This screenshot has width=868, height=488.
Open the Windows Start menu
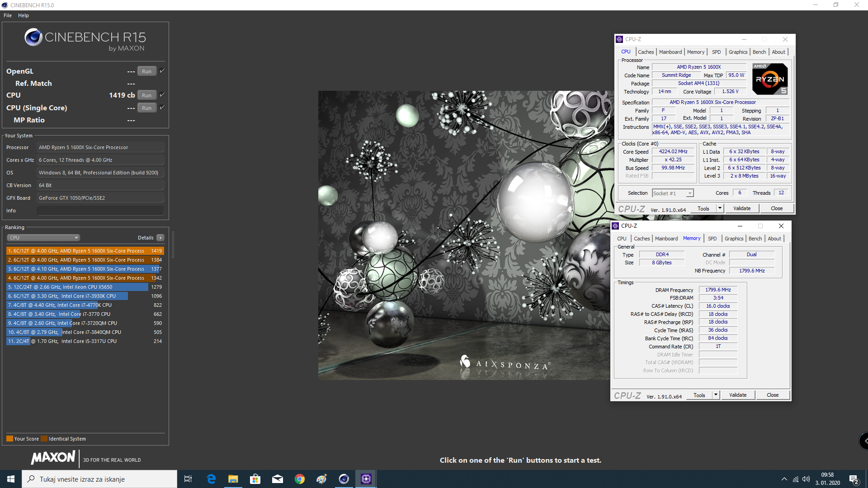click(x=11, y=479)
